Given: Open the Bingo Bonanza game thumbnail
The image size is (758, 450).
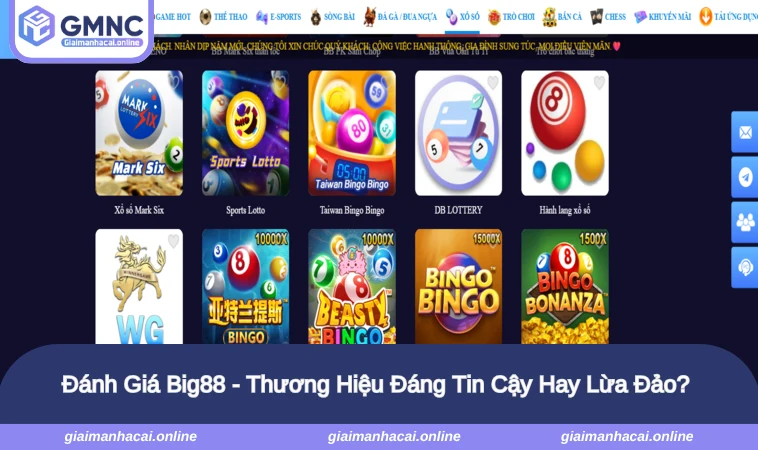Looking at the screenshot, I should point(565,287).
